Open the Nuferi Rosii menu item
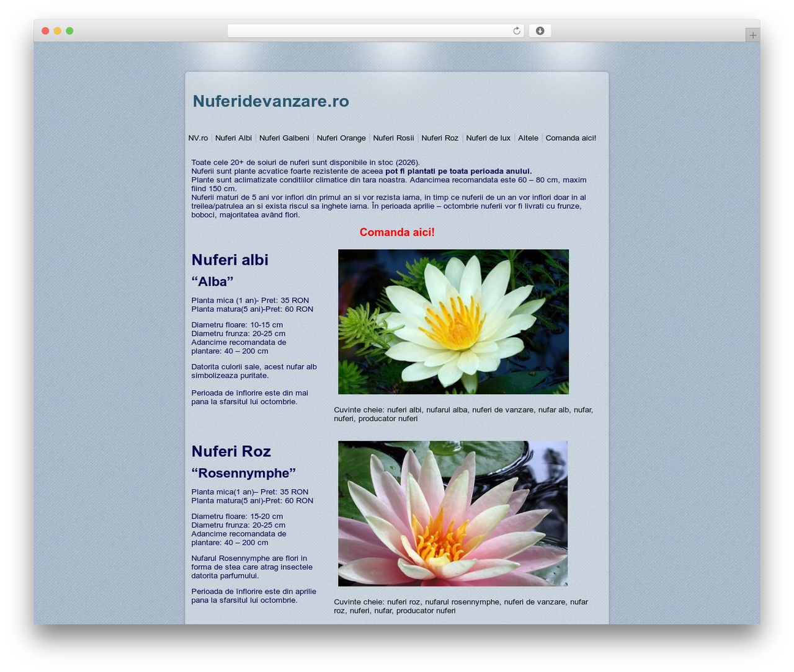 [x=393, y=138]
